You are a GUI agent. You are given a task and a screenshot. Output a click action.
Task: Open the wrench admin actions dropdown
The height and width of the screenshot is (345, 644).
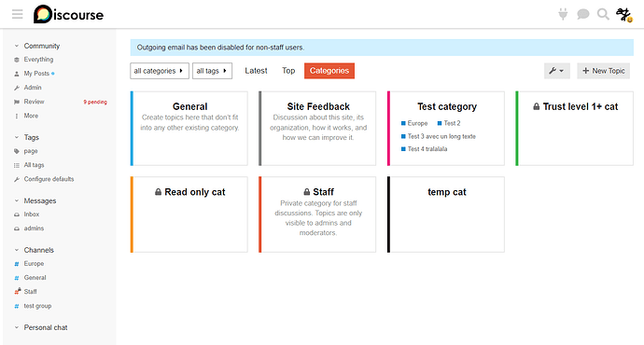[556, 71]
